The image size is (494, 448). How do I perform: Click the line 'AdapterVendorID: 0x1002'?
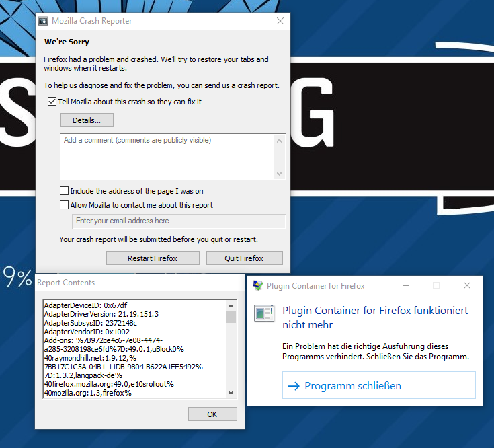pos(87,332)
